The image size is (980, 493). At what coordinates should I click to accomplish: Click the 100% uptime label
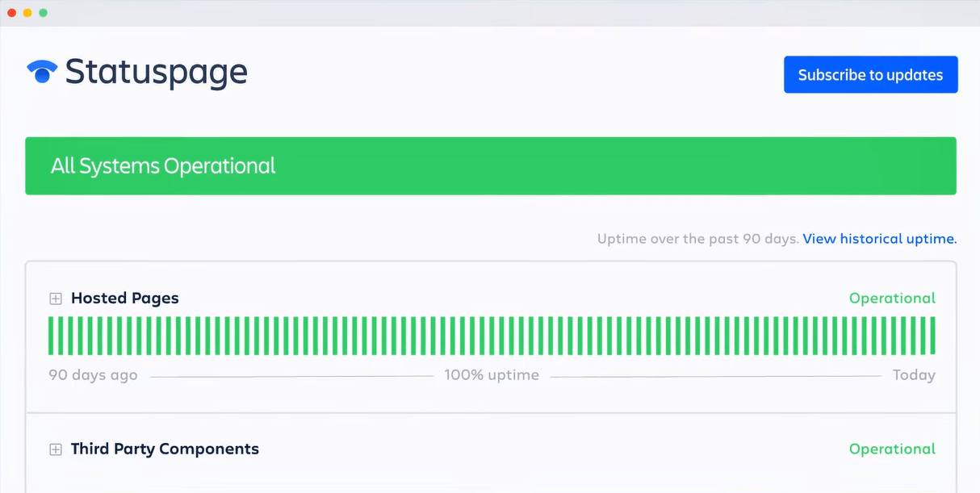click(492, 375)
